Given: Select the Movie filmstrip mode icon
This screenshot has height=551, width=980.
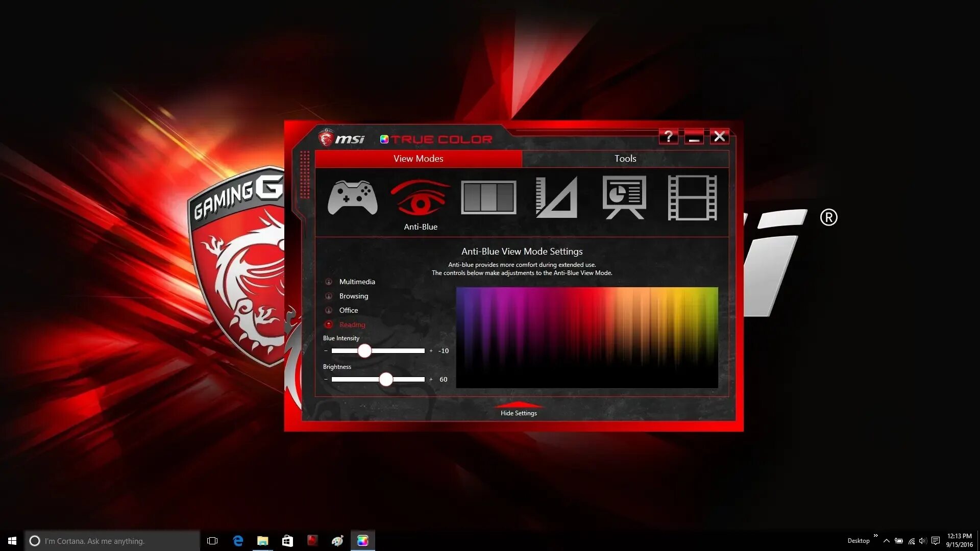Looking at the screenshot, I should pos(692,198).
